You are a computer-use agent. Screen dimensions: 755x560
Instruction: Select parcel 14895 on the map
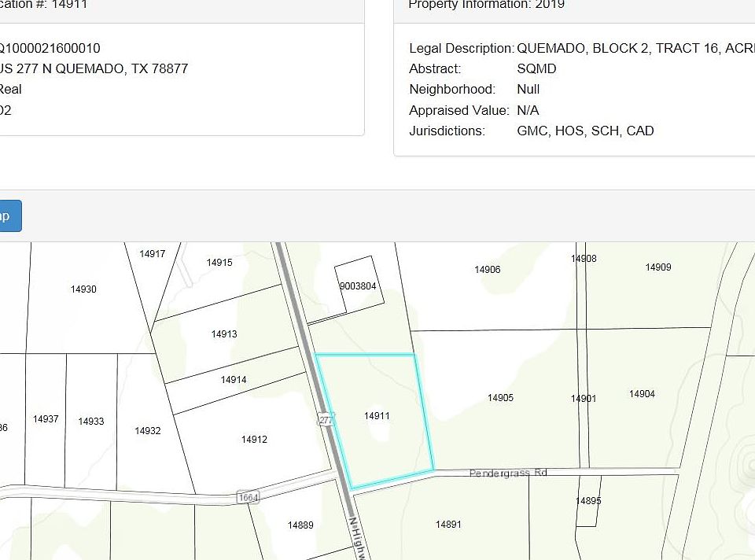[588, 501]
